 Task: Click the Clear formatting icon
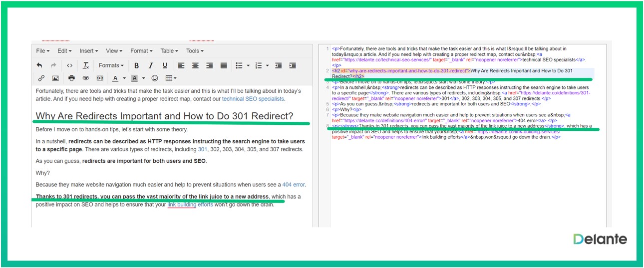85,65
